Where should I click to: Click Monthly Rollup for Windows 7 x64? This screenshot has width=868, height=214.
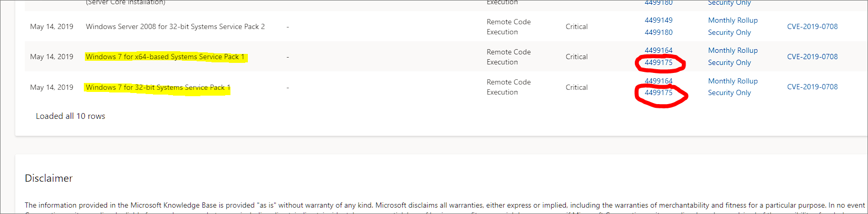(732, 51)
